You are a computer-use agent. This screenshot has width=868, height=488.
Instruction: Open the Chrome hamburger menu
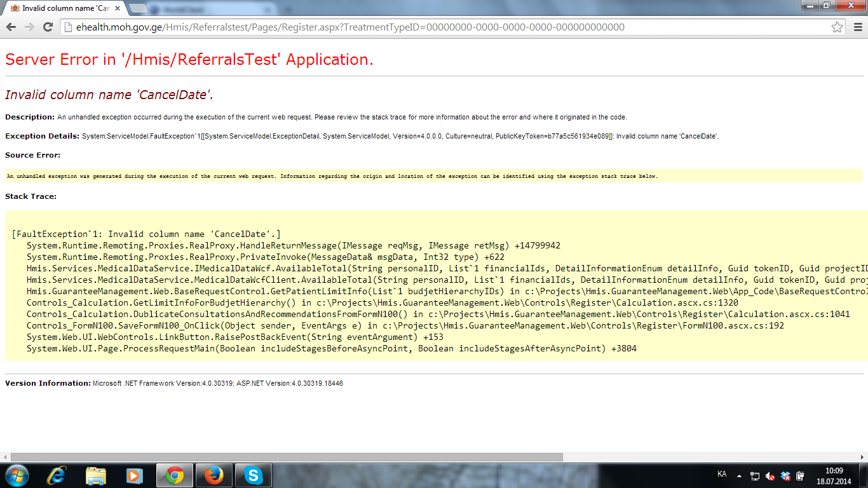tap(858, 27)
